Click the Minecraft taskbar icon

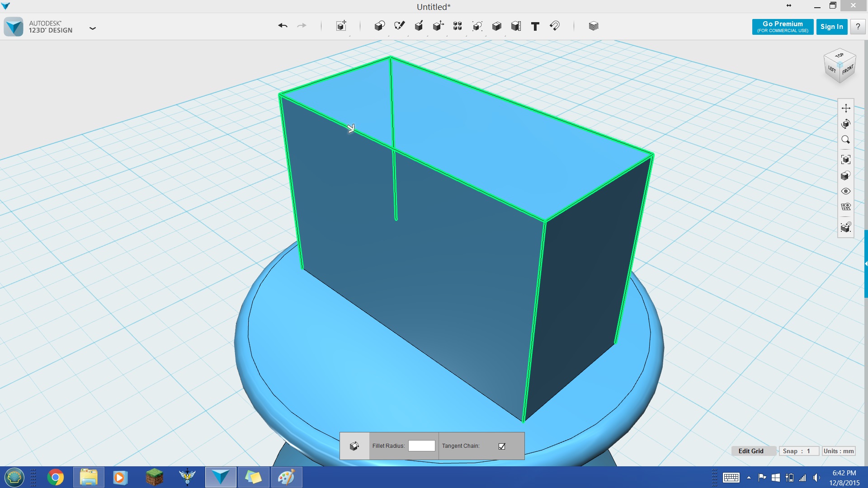[x=153, y=476]
